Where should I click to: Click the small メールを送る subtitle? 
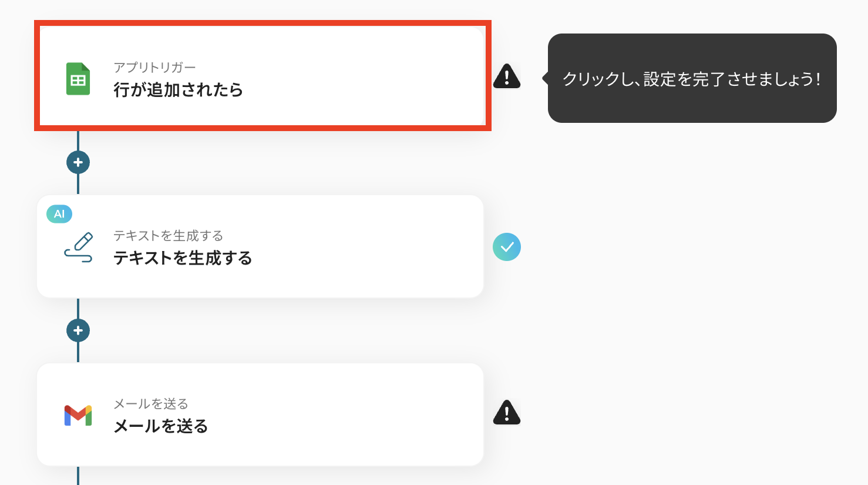[x=150, y=404]
